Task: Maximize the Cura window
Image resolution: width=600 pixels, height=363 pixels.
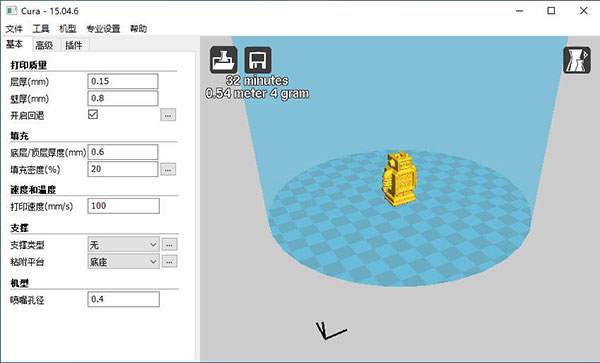Action: tap(551, 11)
